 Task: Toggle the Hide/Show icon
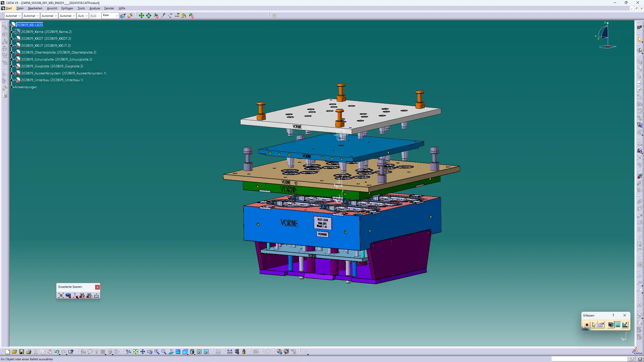[x=199, y=352]
